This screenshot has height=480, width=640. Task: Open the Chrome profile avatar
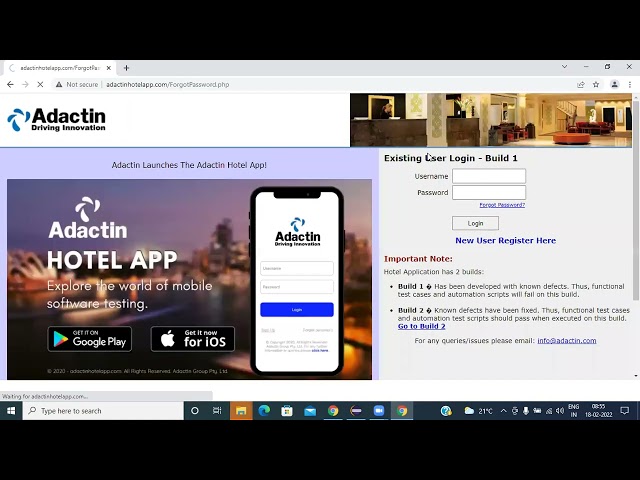(x=614, y=84)
